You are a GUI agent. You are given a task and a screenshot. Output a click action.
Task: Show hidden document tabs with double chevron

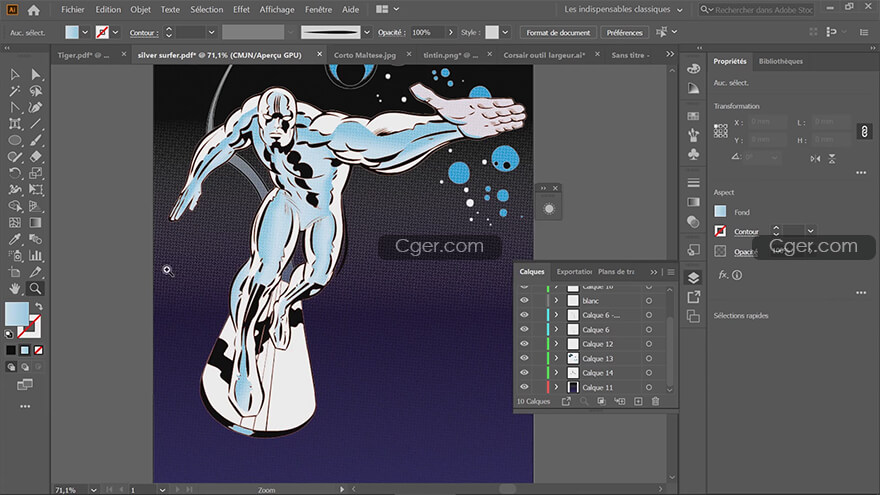(670, 54)
